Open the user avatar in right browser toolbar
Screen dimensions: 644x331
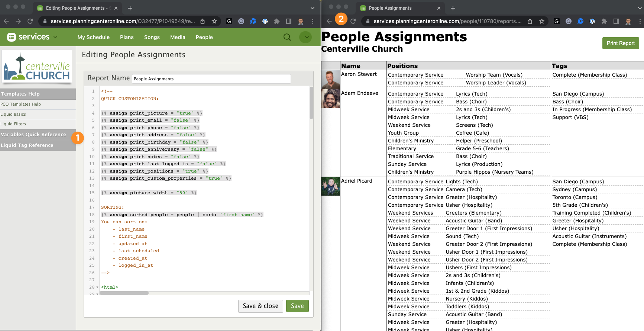(628, 21)
